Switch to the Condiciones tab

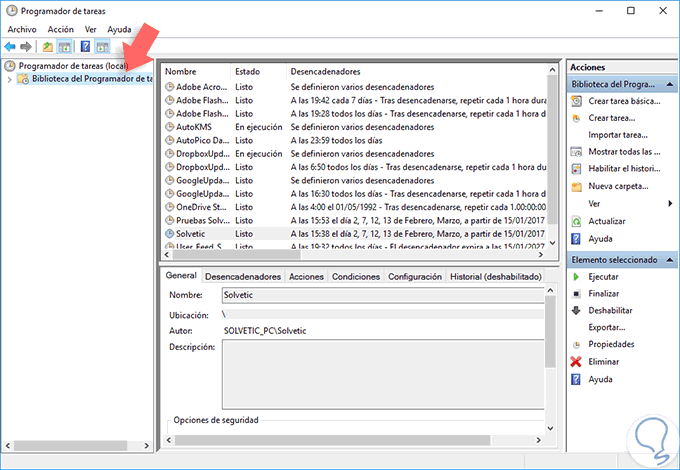(356, 277)
